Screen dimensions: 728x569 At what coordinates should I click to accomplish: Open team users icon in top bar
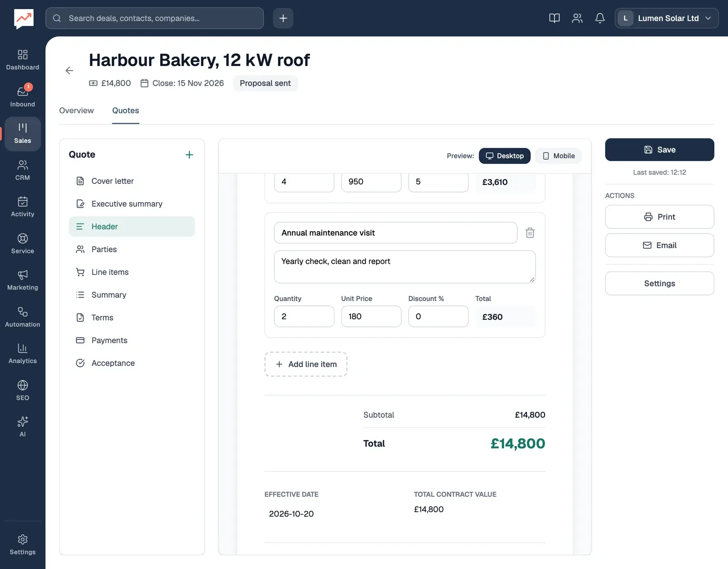click(577, 18)
